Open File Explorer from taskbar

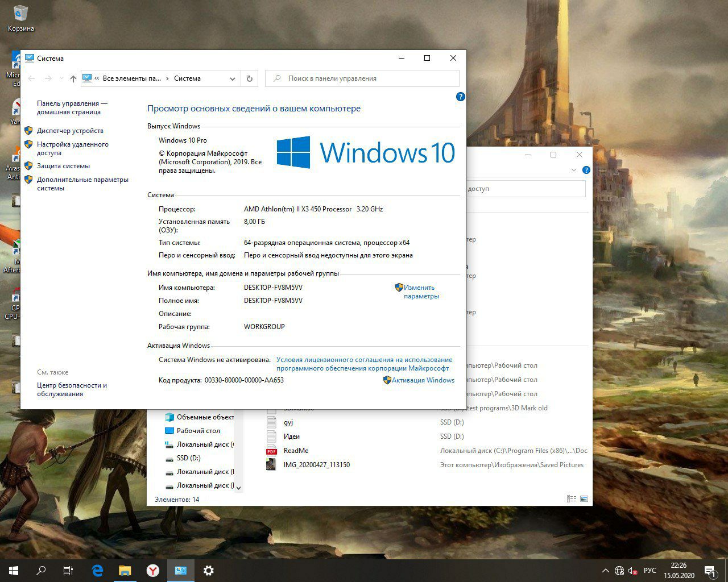(125, 571)
